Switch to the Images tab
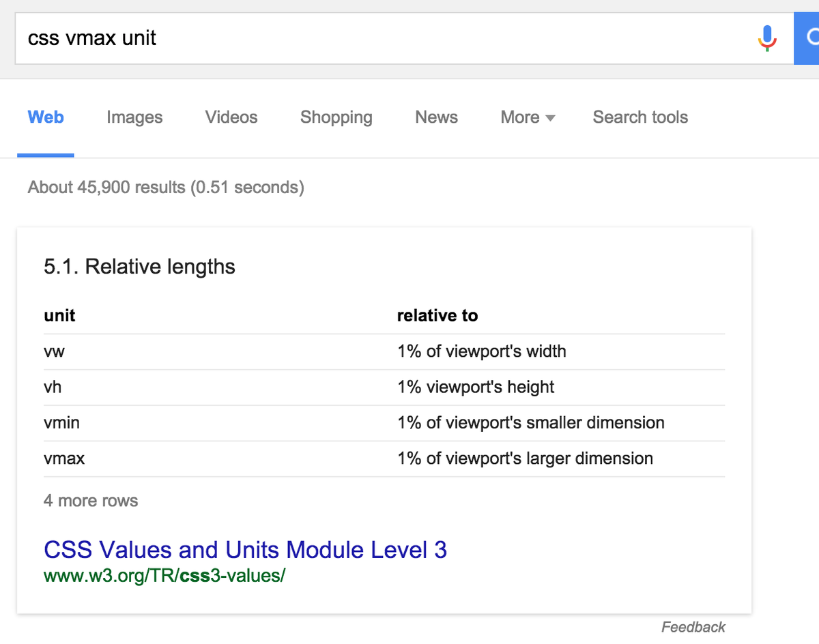The width and height of the screenshot is (819, 644). 134,117
